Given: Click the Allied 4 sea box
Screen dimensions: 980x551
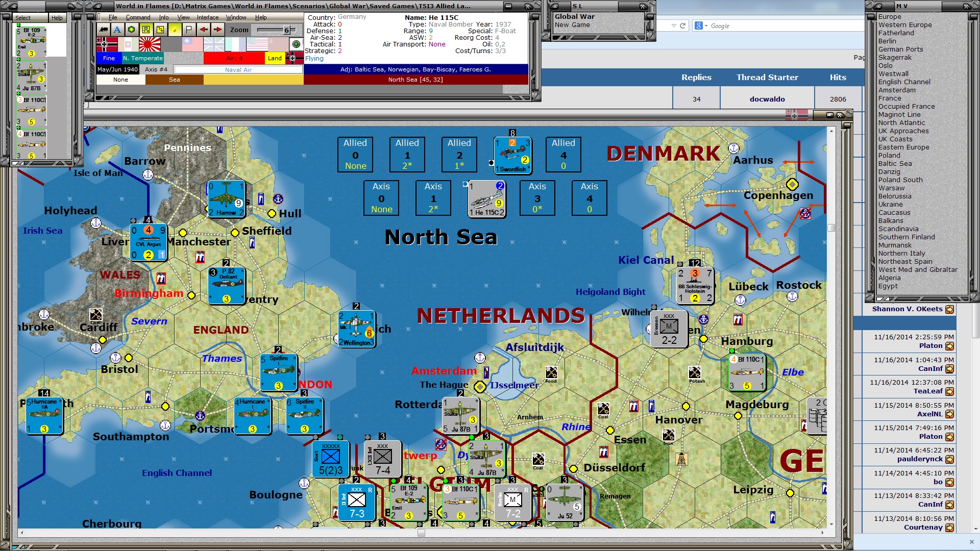Looking at the screenshot, I should tap(563, 154).
